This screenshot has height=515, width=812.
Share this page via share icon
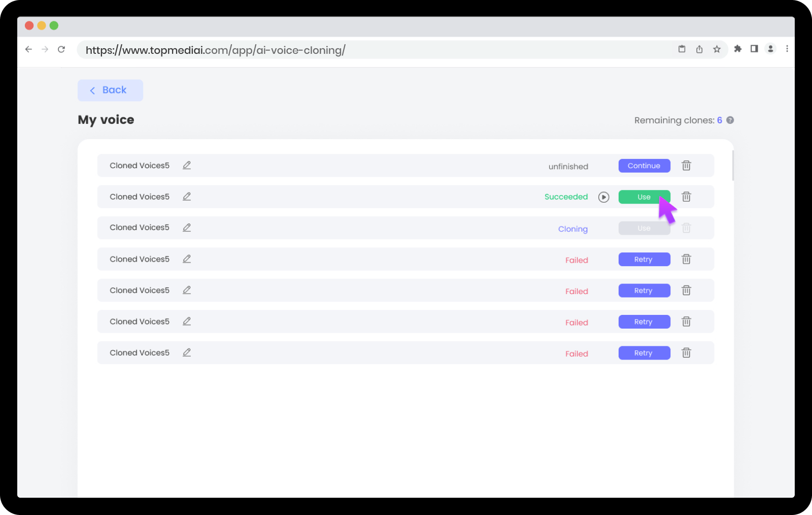point(699,49)
